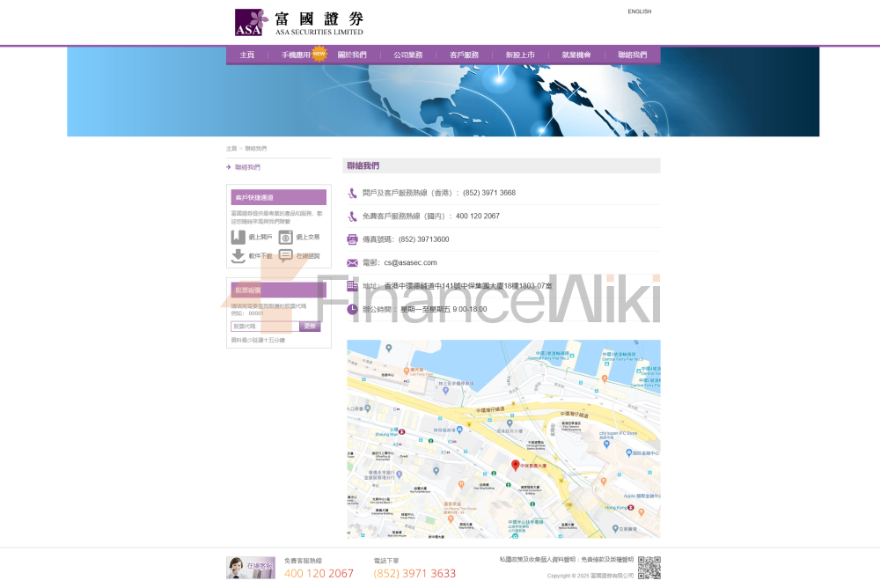Viewport: 880px width, 588px height.
Task: Click the 主頁 breadcrumb link
Action: pos(231,149)
